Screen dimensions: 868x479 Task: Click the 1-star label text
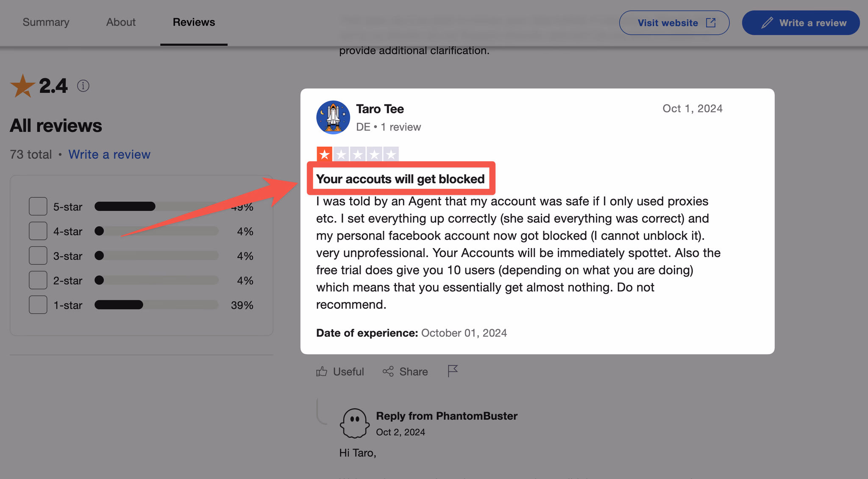[68, 305]
